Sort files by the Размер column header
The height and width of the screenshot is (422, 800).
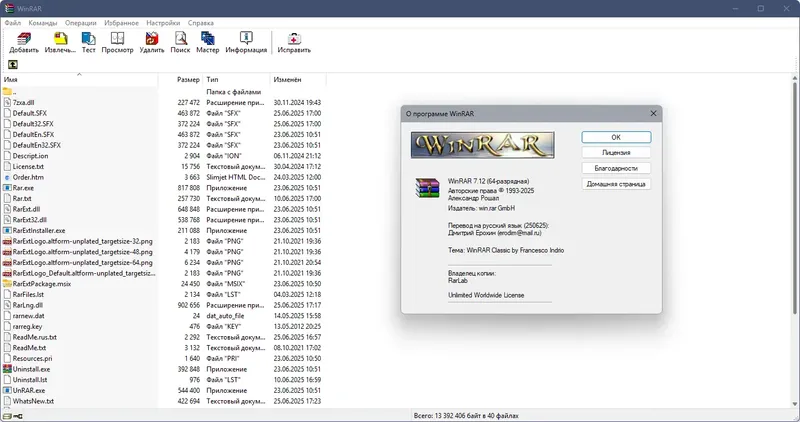point(188,80)
